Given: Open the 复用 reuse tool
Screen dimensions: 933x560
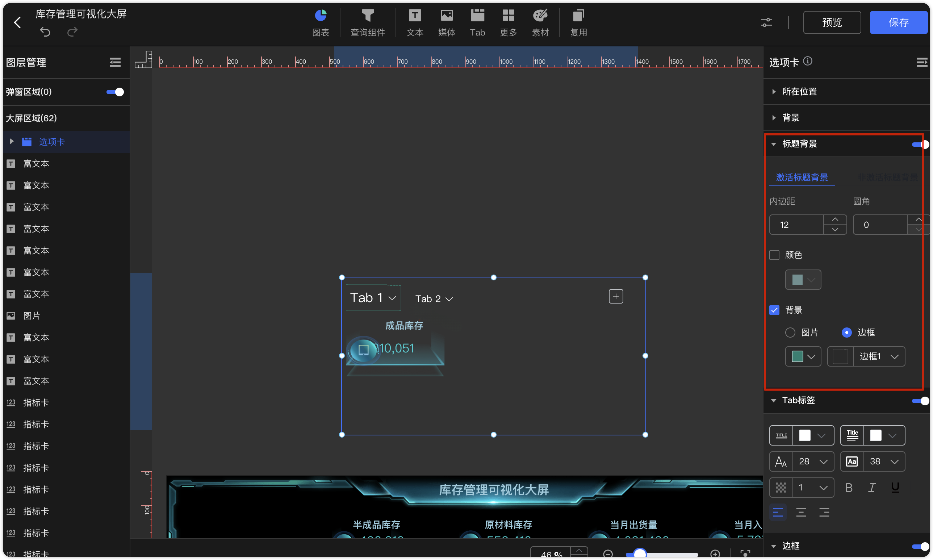Looking at the screenshot, I should pos(578,23).
